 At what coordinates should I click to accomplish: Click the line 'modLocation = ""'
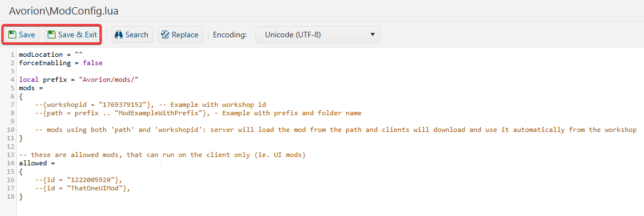(x=51, y=55)
